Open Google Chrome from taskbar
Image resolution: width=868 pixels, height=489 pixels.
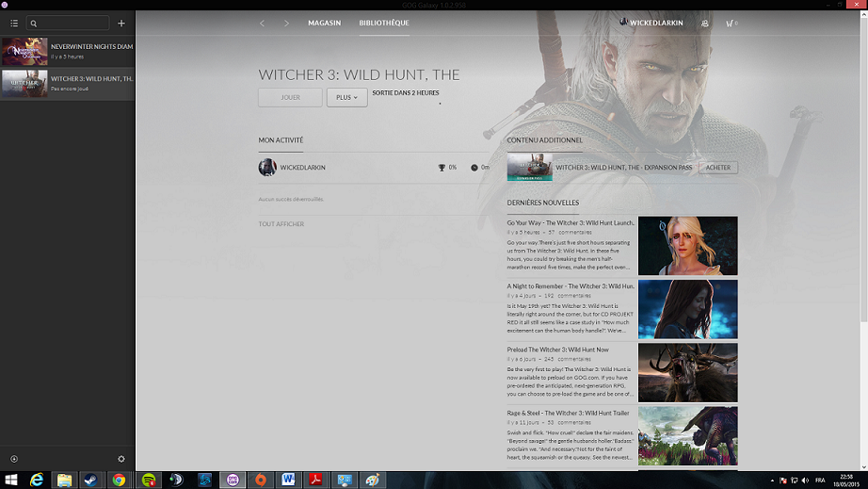click(x=119, y=480)
